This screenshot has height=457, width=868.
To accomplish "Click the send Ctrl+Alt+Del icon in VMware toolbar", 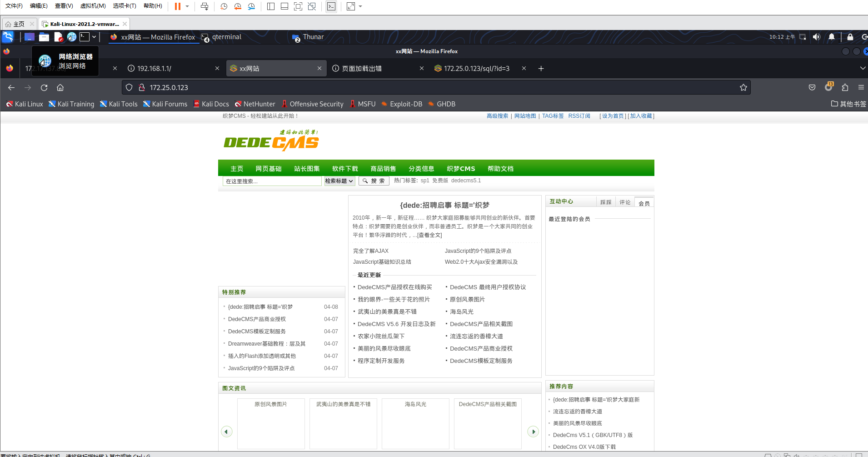I will pos(205,6).
